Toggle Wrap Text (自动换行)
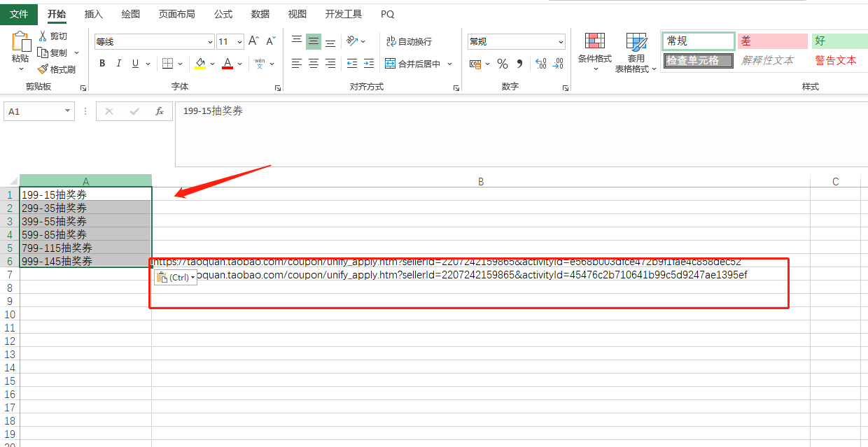868x447 pixels. tap(409, 41)
